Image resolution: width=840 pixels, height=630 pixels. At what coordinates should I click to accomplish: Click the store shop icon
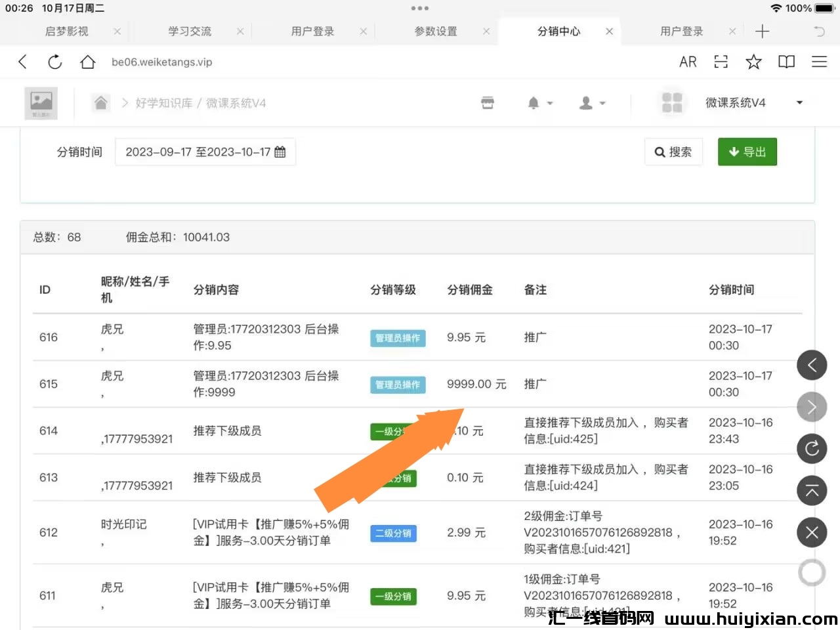[x=488, y=103]
